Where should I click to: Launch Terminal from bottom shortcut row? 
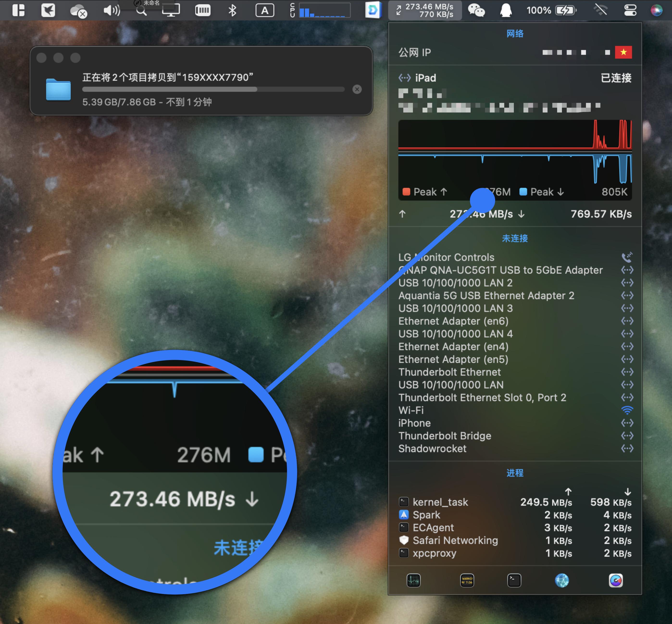pos(514,580)
